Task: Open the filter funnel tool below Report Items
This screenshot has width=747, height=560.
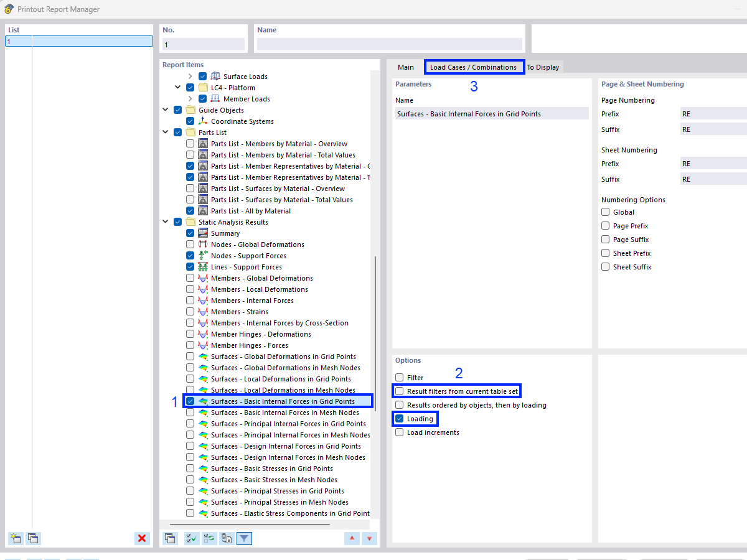Action: click(x=244, y=538)
